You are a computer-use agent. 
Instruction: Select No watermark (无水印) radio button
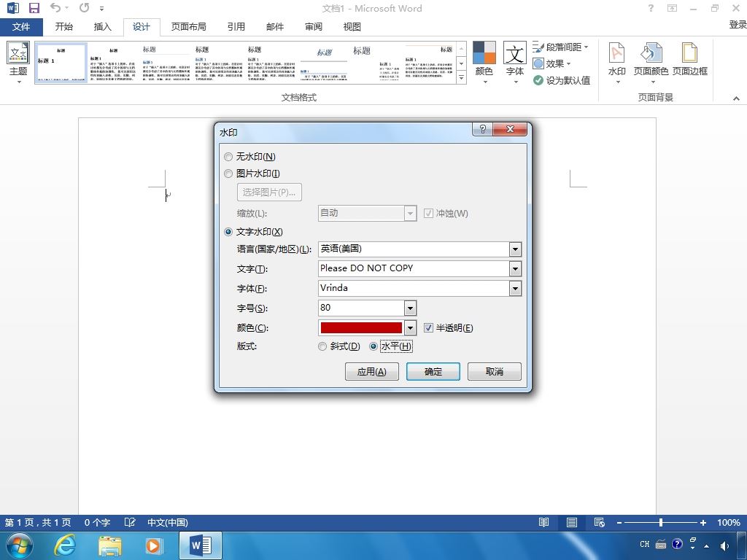(228, 157)
